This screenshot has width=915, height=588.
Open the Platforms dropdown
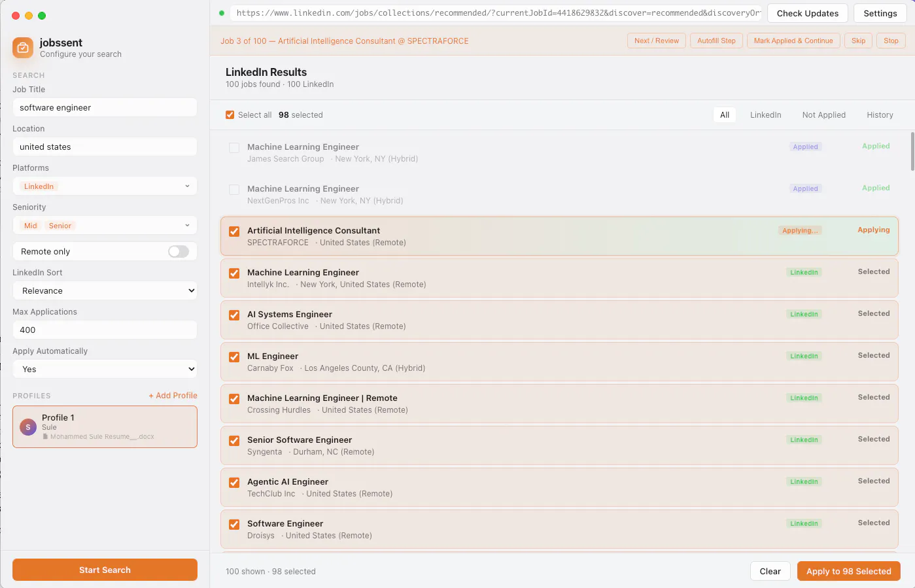pos(105,186)
